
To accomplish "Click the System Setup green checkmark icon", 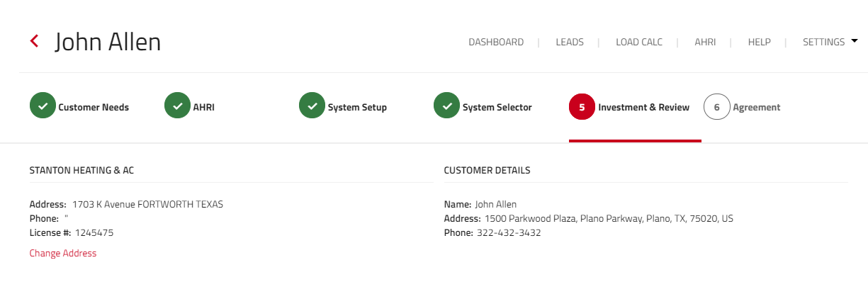I will click(312, 106).
